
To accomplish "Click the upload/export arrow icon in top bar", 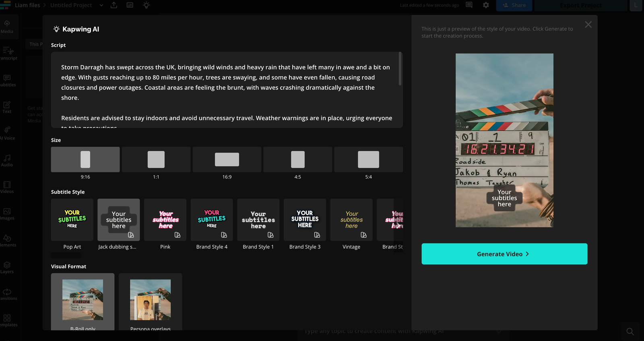I will point(114,5).
